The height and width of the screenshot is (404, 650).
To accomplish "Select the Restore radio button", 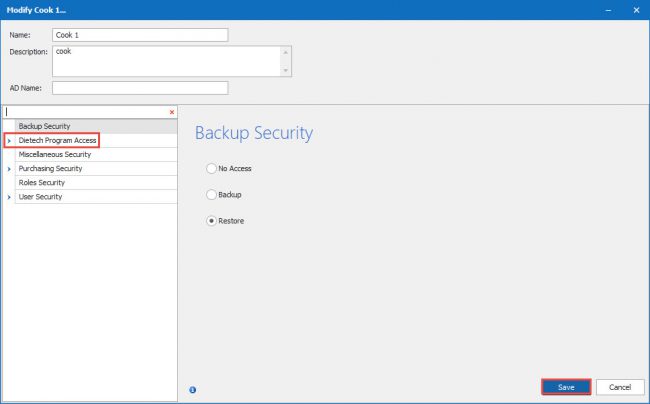I will point(211,221).
